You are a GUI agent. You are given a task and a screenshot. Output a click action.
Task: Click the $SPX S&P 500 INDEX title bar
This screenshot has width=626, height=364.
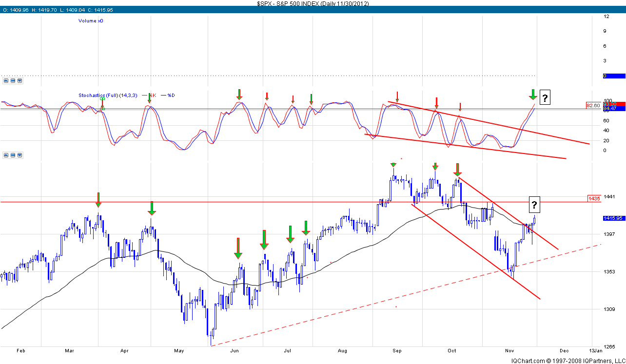(x=313, y=3)
